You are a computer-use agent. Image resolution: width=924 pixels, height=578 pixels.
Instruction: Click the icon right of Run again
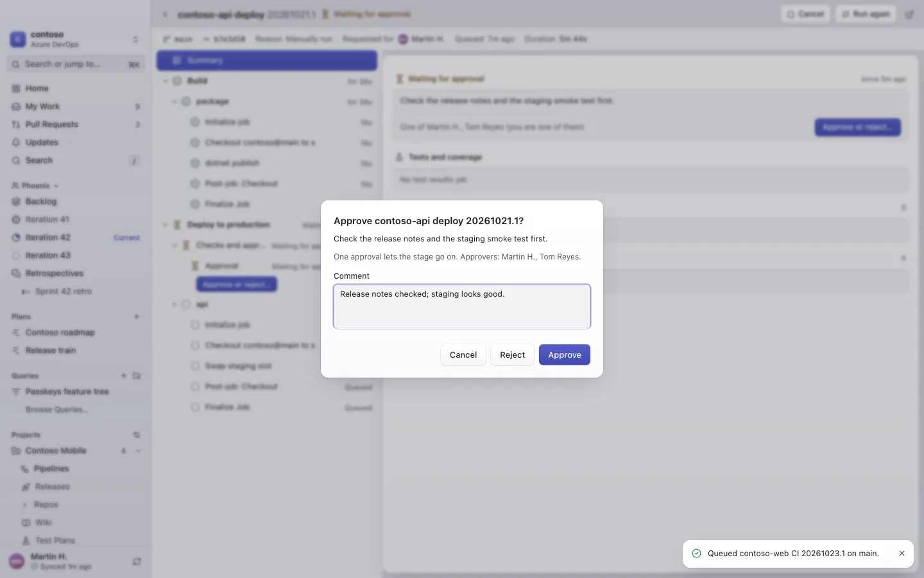[x=909, y=14]
